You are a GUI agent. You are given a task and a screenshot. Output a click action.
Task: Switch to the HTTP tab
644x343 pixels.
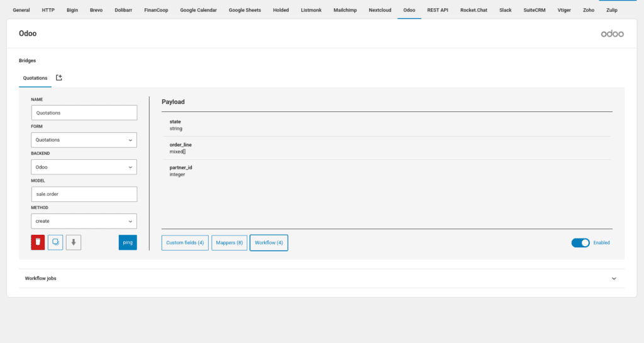tap(48, 10)
